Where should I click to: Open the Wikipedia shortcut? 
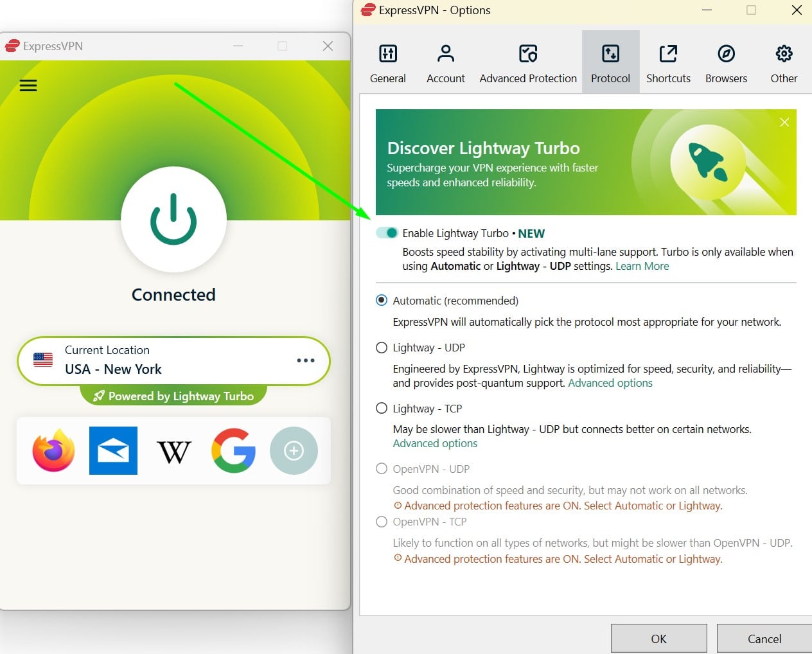[x=173, y=452]
